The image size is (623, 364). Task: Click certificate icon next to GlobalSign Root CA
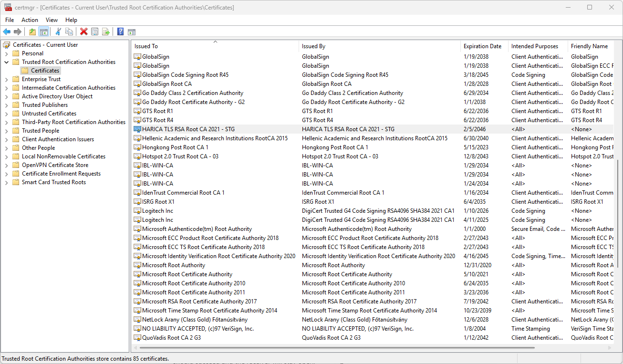point(137,84)
